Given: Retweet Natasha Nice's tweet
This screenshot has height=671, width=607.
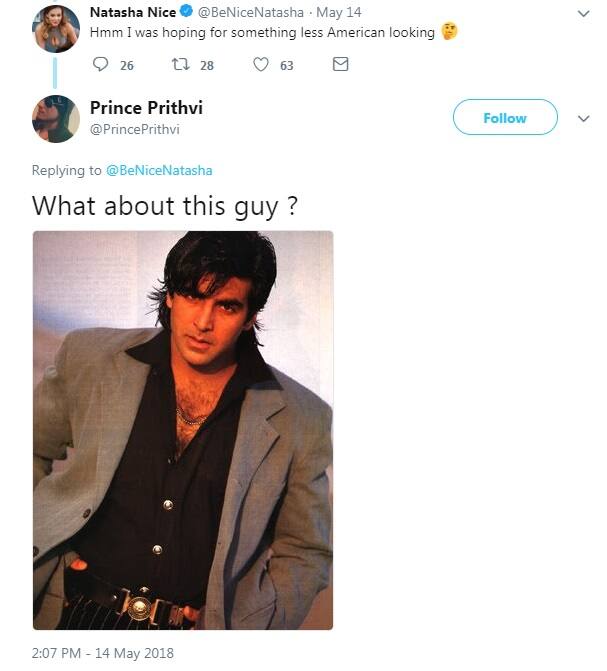Looking at the screenshot, I should pyautogui.click(x=180, y=65).
